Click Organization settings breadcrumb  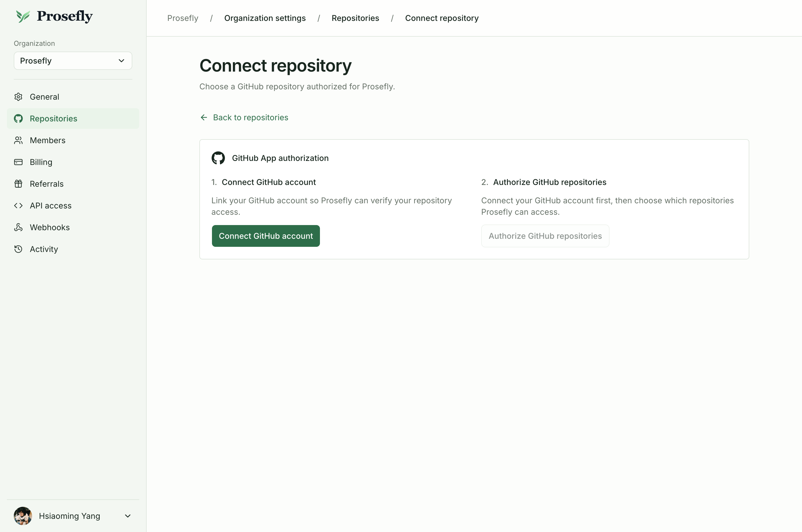[265, 18]
